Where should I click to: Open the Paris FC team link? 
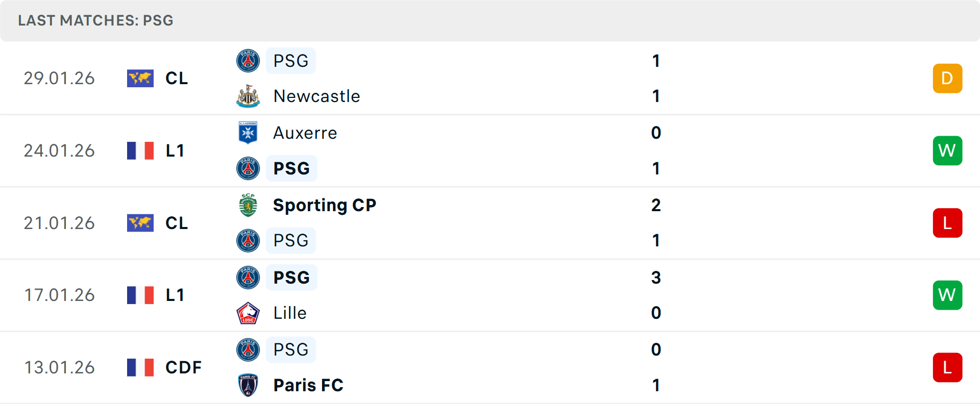point(308,385)
